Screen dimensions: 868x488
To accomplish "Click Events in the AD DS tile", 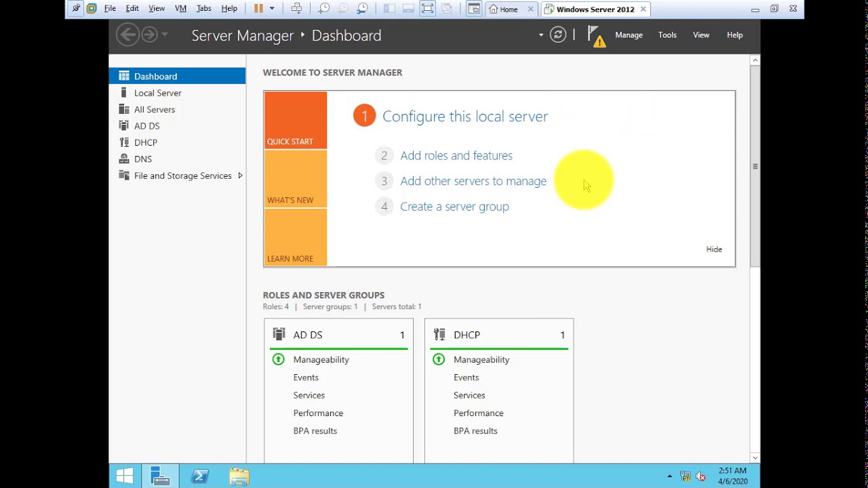I will pyautogui.click(x=306, y=378).
